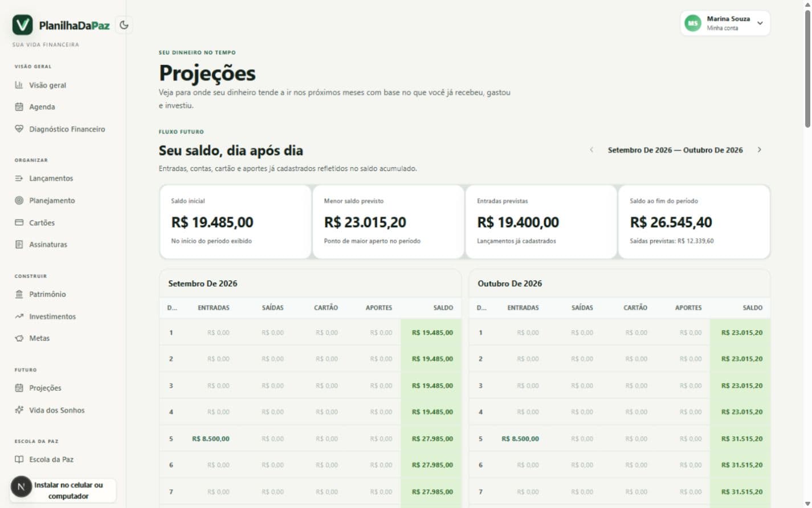The height and width of the screenshot is (508, 812).
Task: Click the PlanilhaDaPaz logo icon
Action: click(x=23, y=25)
